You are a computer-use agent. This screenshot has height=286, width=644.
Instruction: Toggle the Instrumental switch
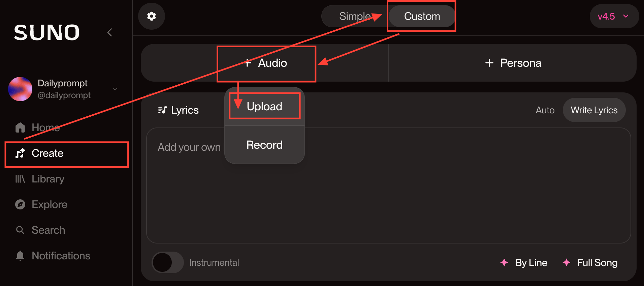[168, 262]
